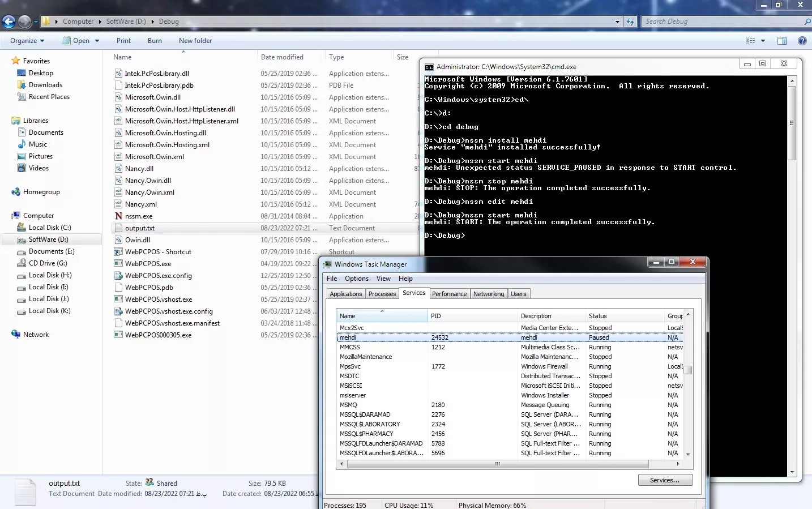This screenshot has height=509, width=812.
Task: Select WebPCPOS.vshost.exe.manifest file
Action: pyautogui.click(x=172, y=323)
